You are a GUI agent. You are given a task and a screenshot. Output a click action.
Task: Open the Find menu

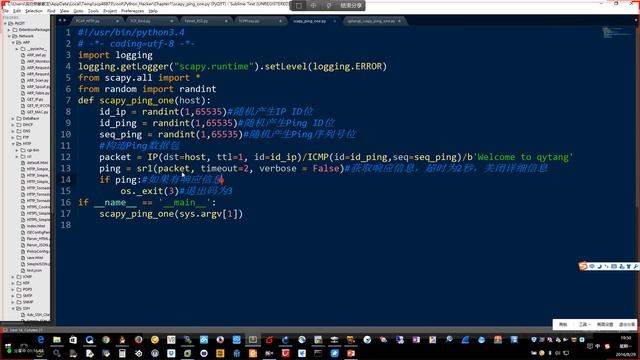(x=51, y=11)
